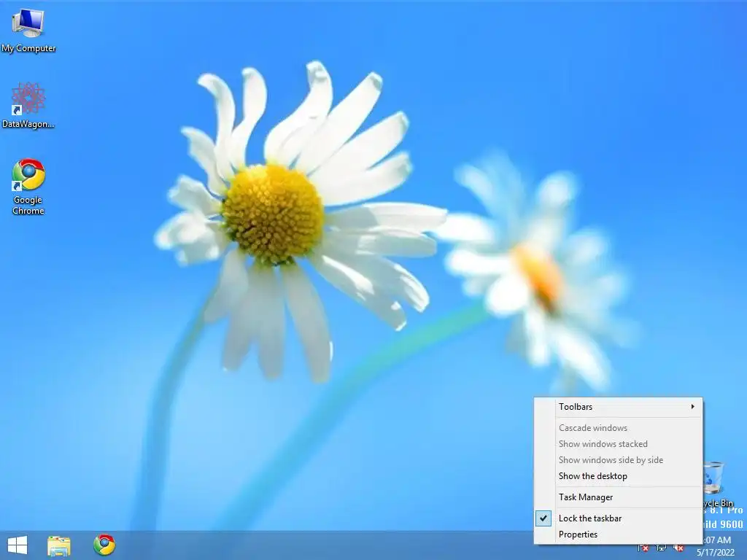Choose Show the desktop

tap(618, 476)
